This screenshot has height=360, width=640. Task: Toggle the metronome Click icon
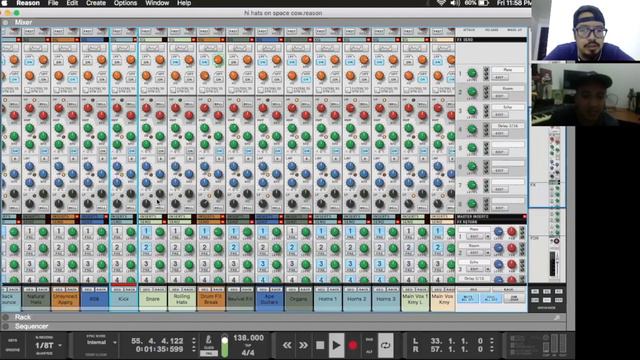click(209, 340)
